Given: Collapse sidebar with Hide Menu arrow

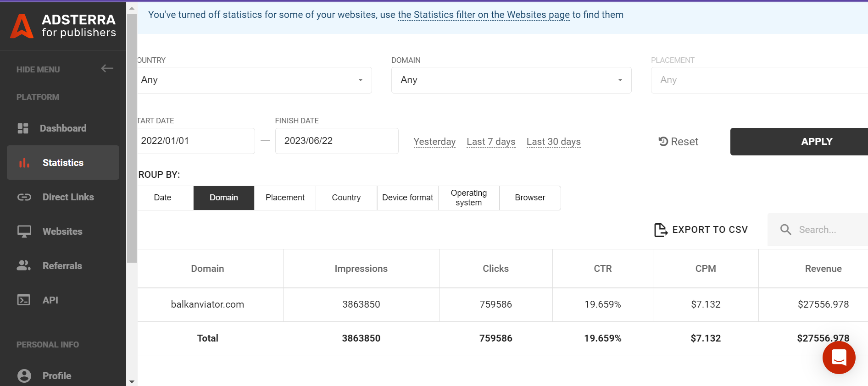Looking at the screenshot, I should pyautogui.click(x=107, y=69).
